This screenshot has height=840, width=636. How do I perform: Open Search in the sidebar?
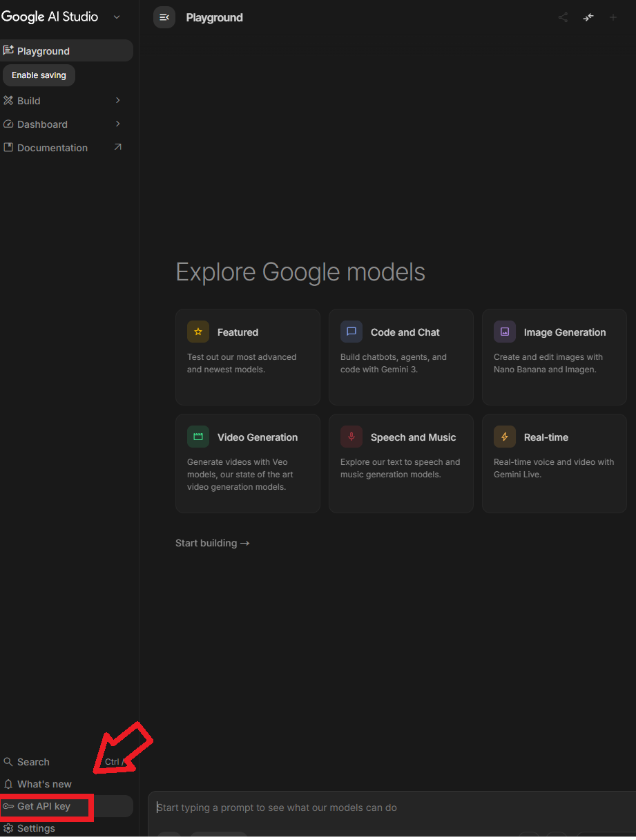pyautogui.click(x=66, y=762)
